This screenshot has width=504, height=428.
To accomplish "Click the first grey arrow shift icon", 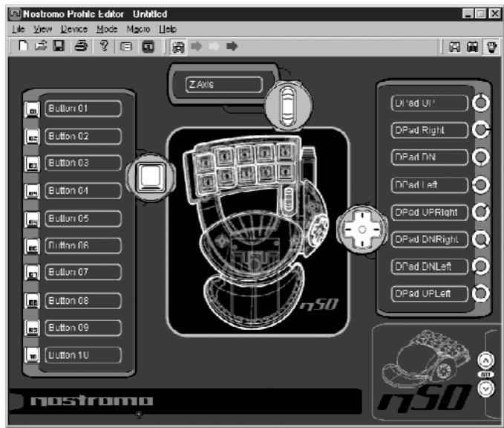I will pyautogui.click(x=196, y=46).
